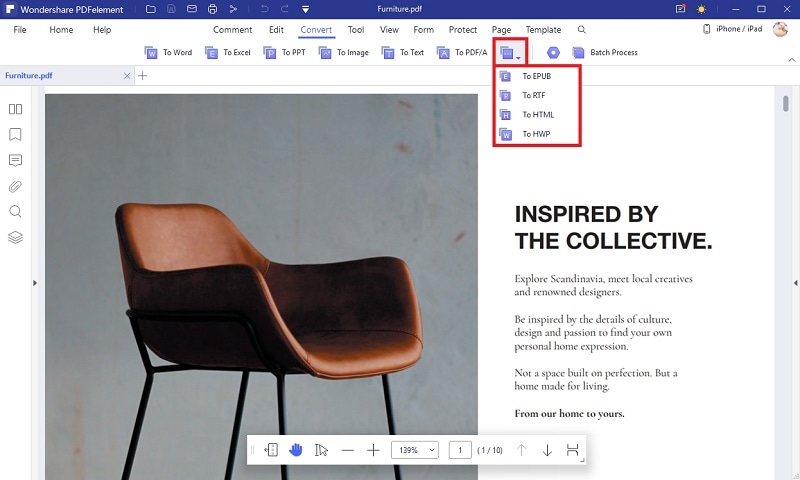Convert the PDF To Image
Image resolution: width=800 pixels, height=480 pixels.
click(x=343, y=53)
